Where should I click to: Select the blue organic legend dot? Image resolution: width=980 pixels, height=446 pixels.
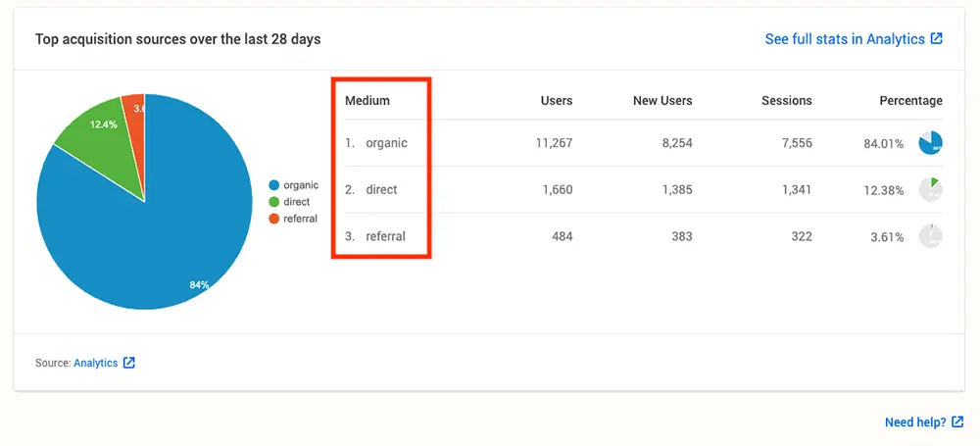pos(273,185)
